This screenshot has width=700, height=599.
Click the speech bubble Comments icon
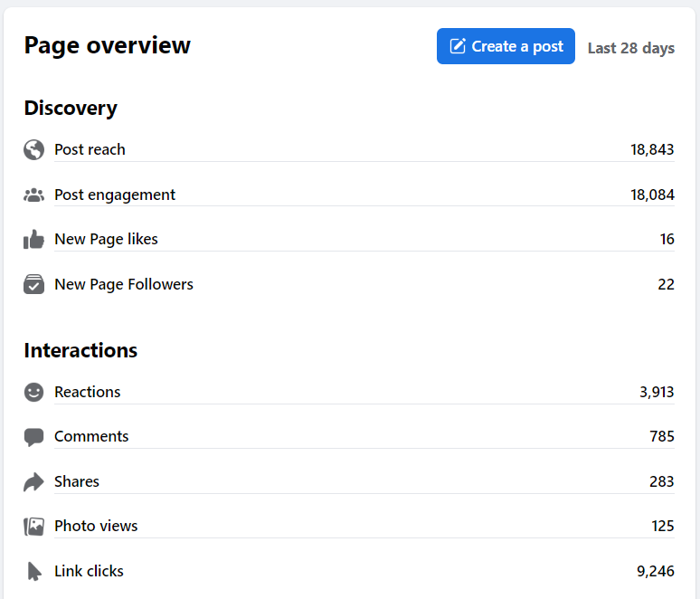[x=34, y=437]
